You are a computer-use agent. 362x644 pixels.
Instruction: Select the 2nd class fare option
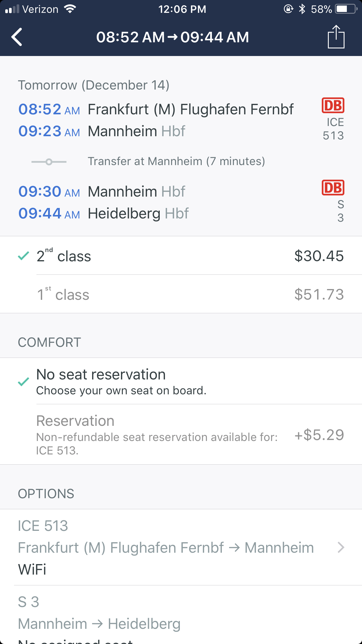[181, 256]
